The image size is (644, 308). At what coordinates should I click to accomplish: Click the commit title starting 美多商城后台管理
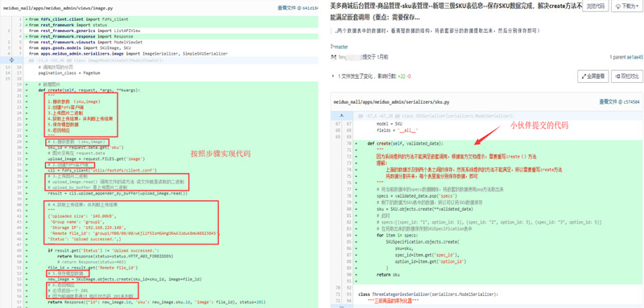[456, 12]
